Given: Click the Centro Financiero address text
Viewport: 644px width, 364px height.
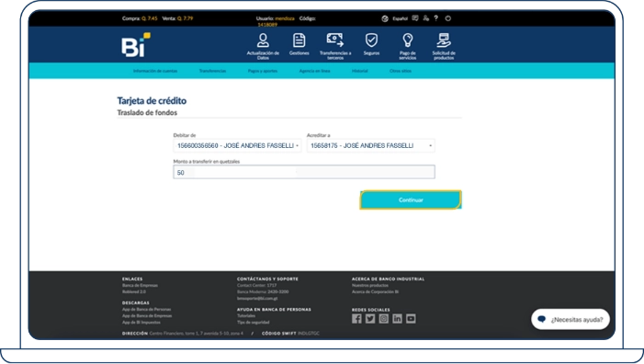Looking at the screenshot, I should coord(197,333).
